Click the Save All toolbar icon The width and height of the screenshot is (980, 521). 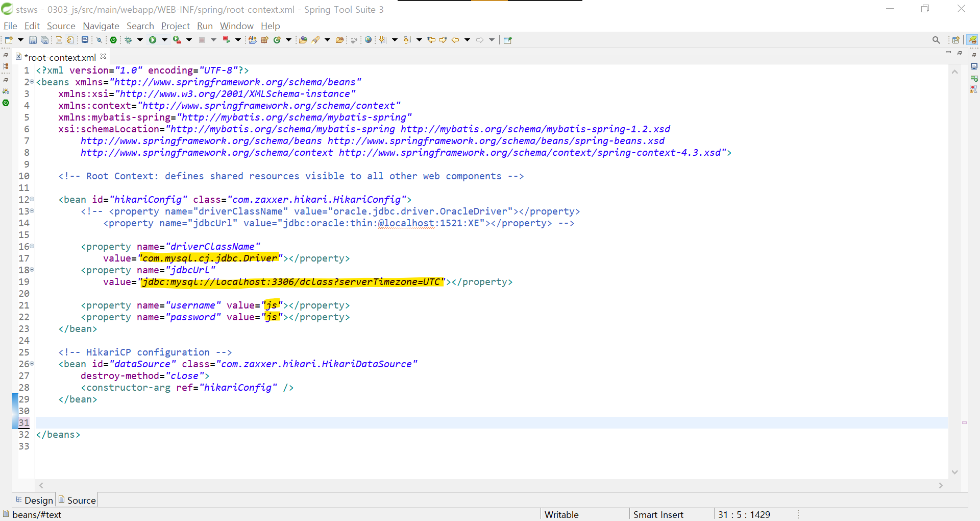(x=45, y=39)
